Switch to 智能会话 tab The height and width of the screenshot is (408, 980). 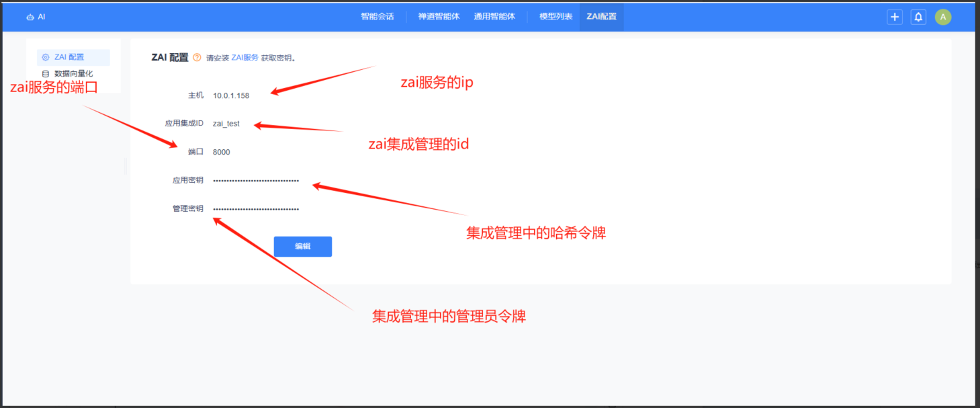point(377,17)
